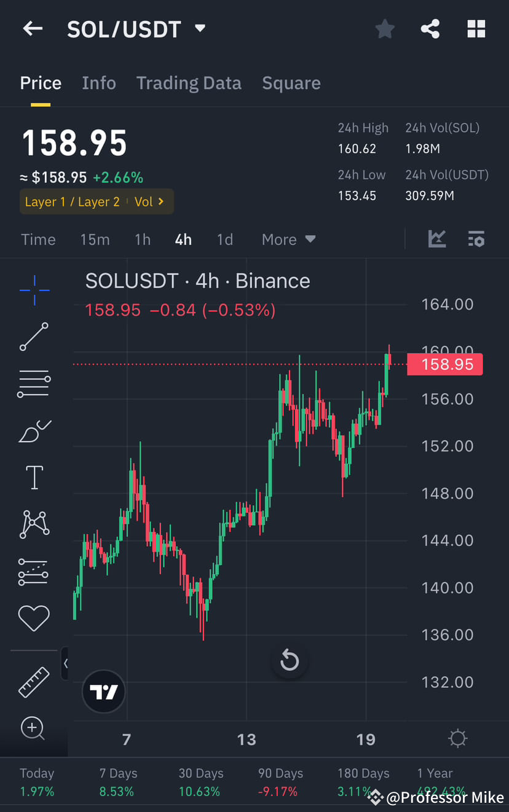509x812 pixels.
Task: Open the XABCD pattern tool
Action: (34, 524)
